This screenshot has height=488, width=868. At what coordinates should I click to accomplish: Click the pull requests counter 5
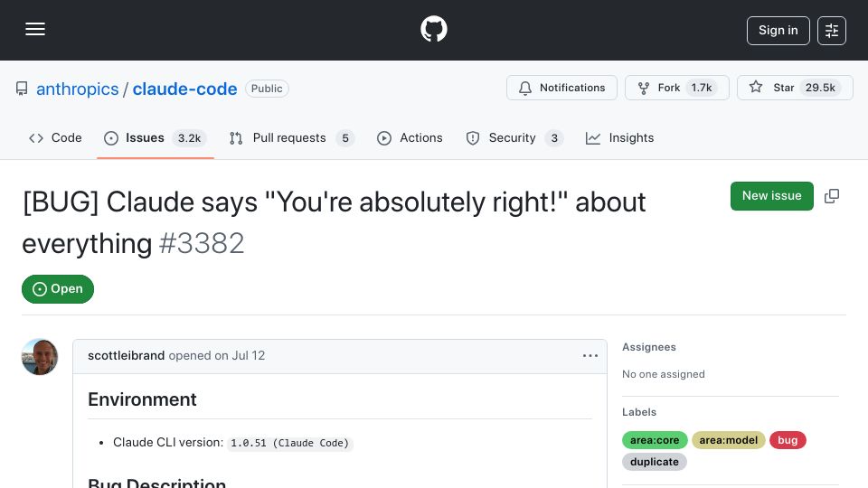pos(344,138)
